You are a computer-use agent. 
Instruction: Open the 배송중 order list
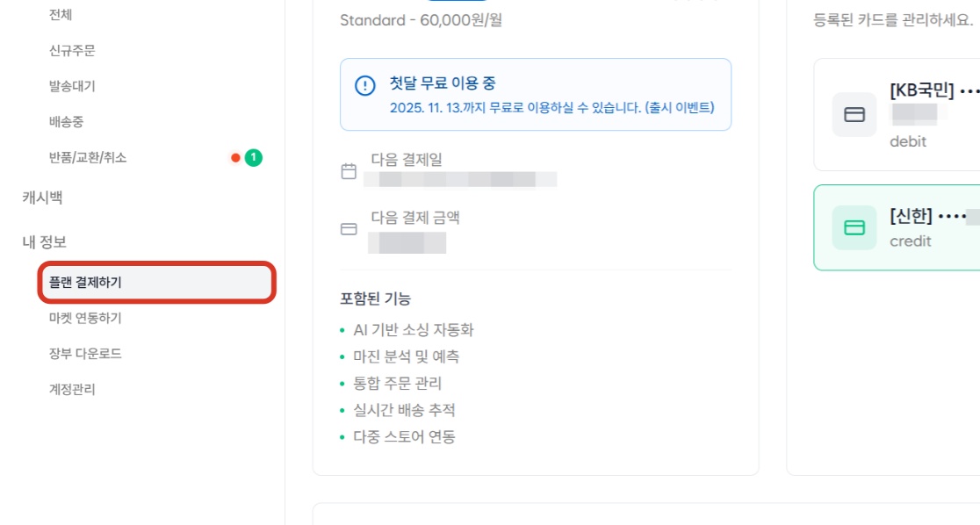pos(66,122)
